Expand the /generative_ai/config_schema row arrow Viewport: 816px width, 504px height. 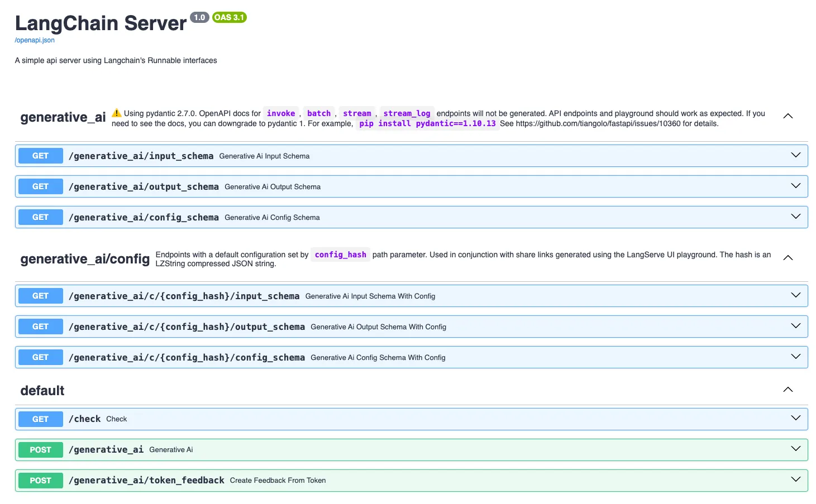(x=795, y=217)
